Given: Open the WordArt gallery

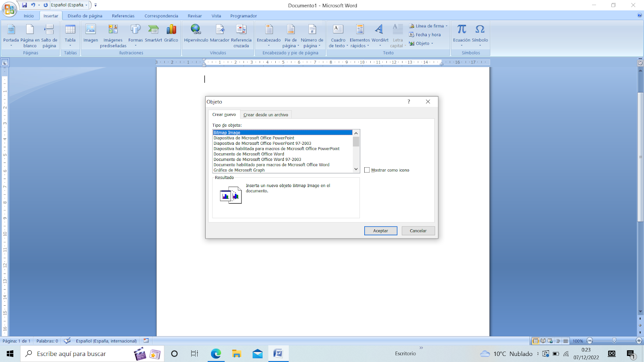Looking at the screenshot, I should point(380,35).
